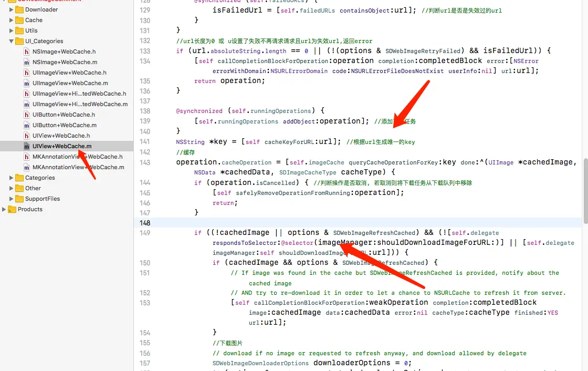Click the '//下载图片' comment on line 155
This screenshot has height=371, width=588.
click(x=227, y=343)
